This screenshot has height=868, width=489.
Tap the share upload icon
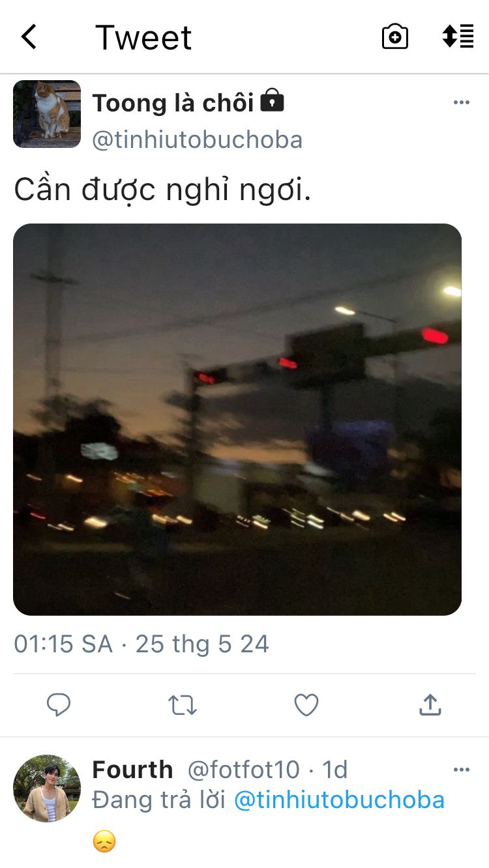(x=430, y=704)
